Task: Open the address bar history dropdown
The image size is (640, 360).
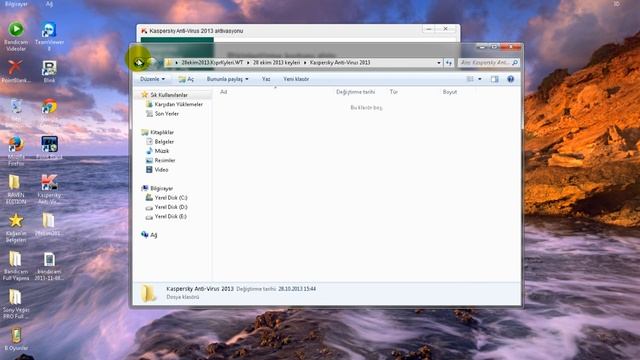Action: pos(439,62)
